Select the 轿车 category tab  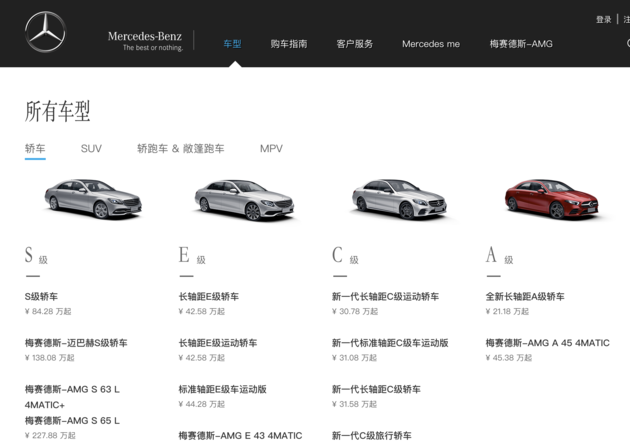point(35,149)
